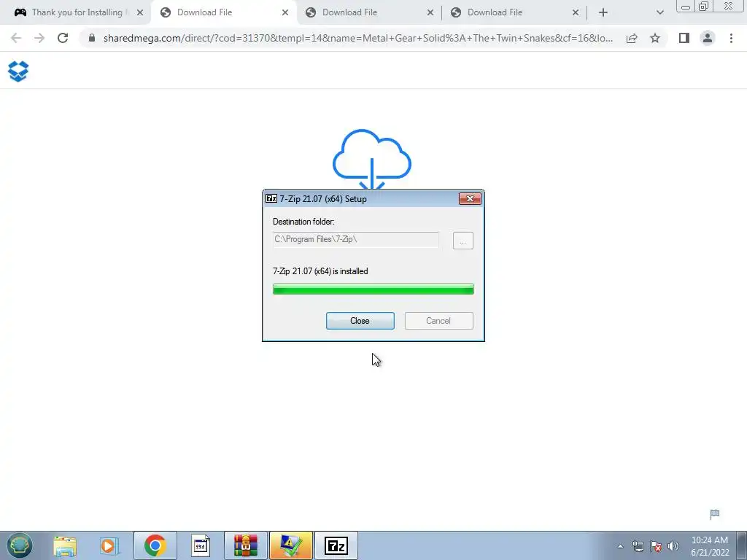The height and width of the screenshot is (560, 747).
Task: Click the Close button in 7-Zip Setup
Action: [x=360, y=321]
